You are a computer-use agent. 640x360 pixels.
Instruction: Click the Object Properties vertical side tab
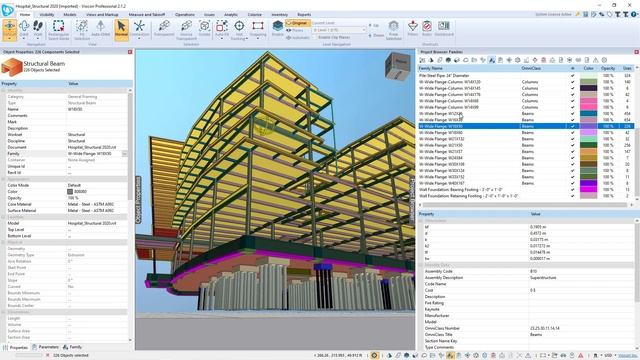point(138,200)
